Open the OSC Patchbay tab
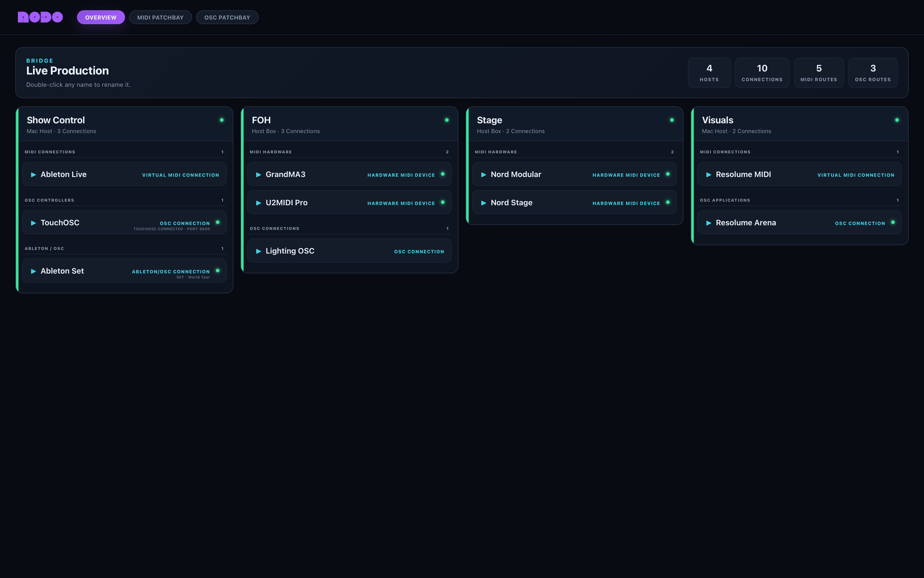The image size is (924, 578). pos(227,17)
